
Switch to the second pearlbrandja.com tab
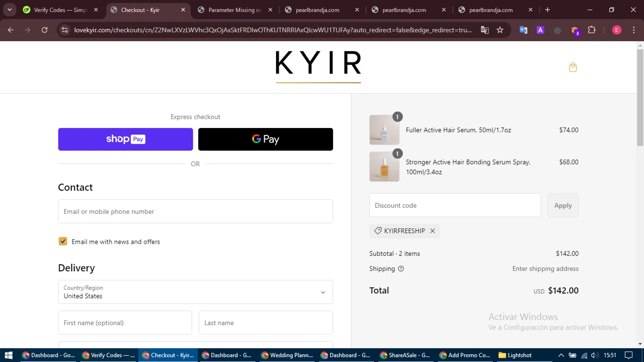pyautogui.click(x=408, y=10)
